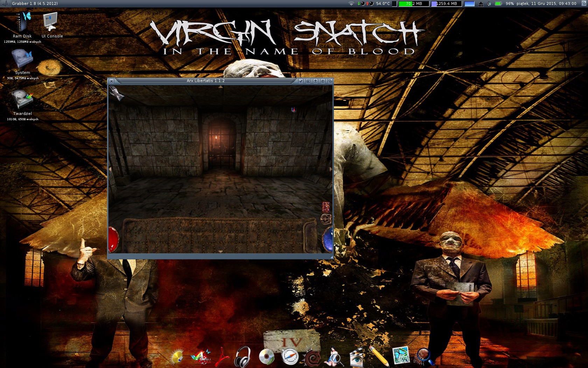Launch the Amiga butterfly ball dock icon
The width and height of the screenshot is (588, 368).
coord(201,357)
